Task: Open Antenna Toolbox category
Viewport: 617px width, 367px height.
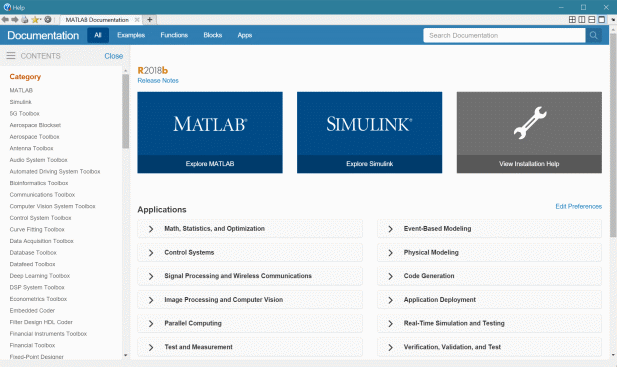Action: 31,148
